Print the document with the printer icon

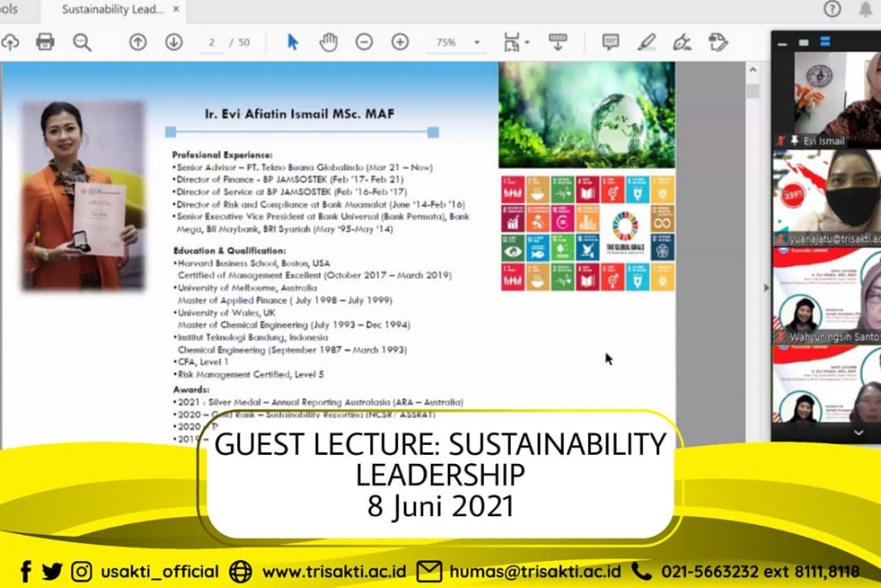(x=45, y=42)
